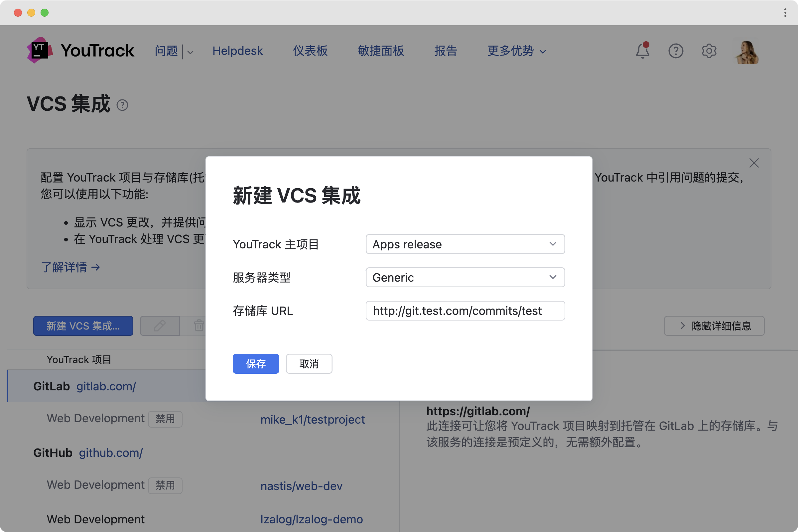Screen dimensions: 798x532
Task: Click the 存储库 URL input field
Action: click(465, 311)
